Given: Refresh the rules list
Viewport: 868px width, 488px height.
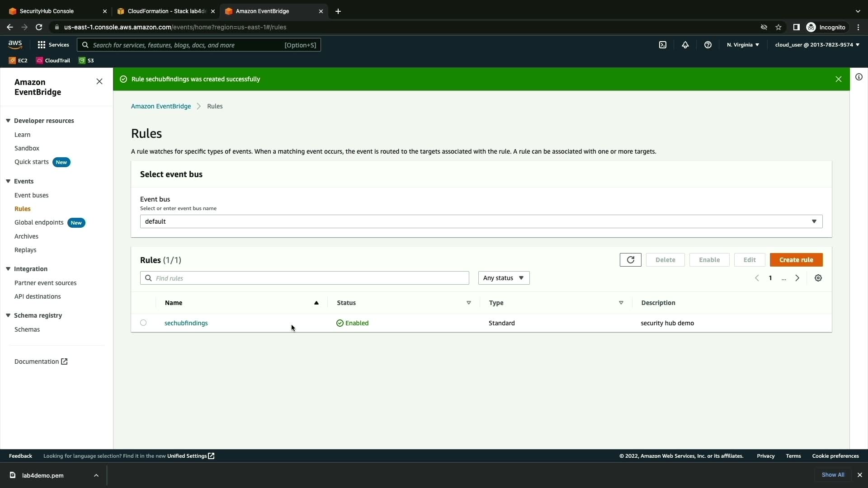Looking at the screenshot, I should coord(630,260).
